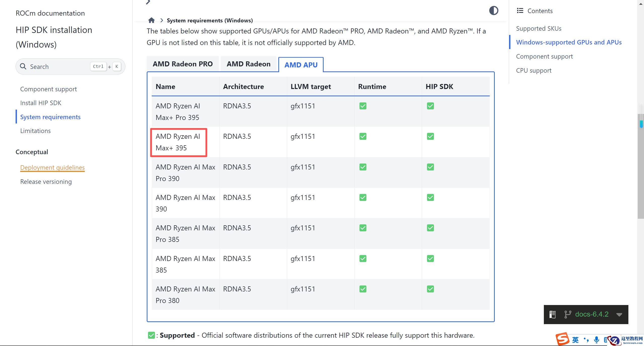Click Runtime checkmark for Ryzen AI Max+ 395
This screenshot has height=346, width=644.
coord(363,136)
